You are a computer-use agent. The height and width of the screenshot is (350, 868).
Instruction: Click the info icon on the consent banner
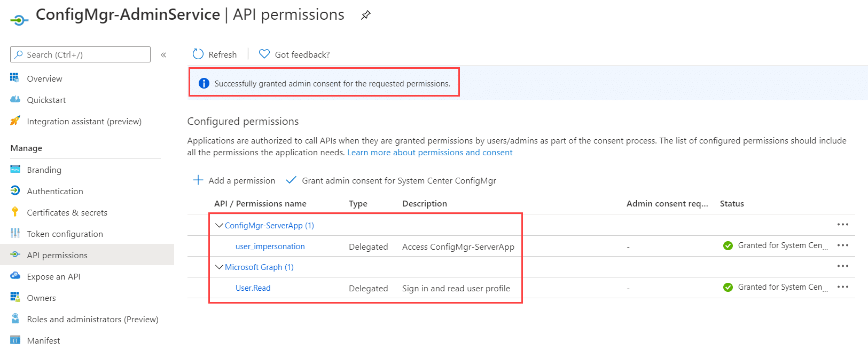(x=204, y=83)
